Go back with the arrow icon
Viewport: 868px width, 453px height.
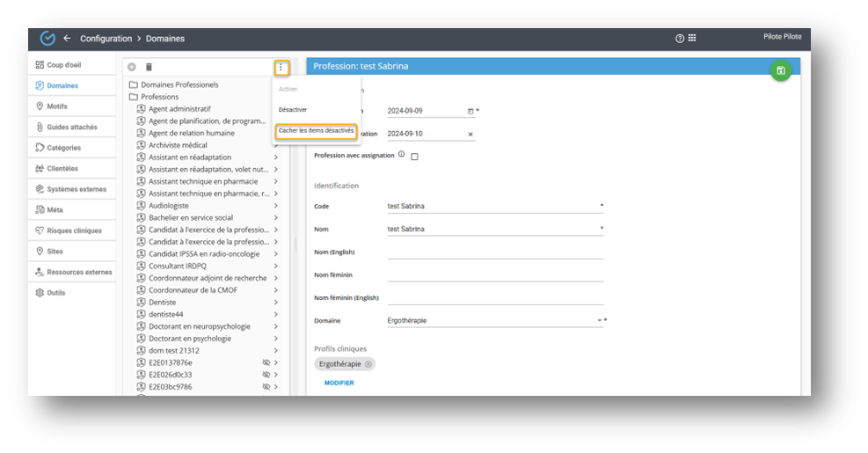(x=67, y=39)
